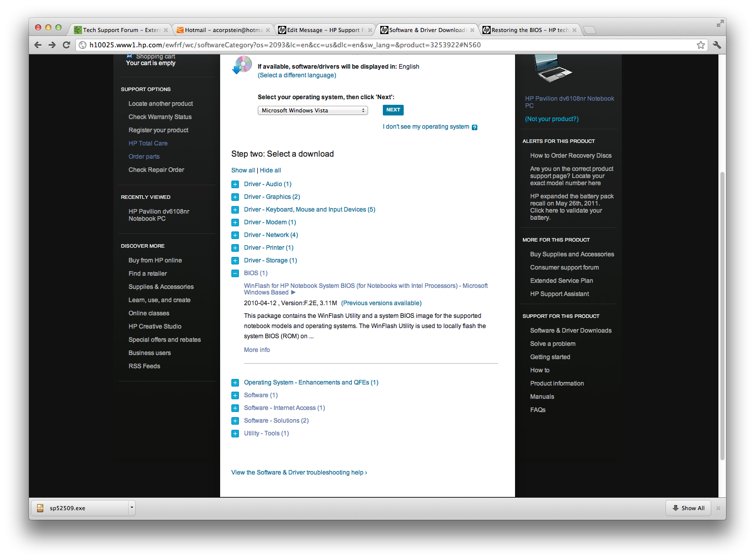Expand the Software (1) section
This screenshot has height=560, width=755.
click(x=235, y=395)
